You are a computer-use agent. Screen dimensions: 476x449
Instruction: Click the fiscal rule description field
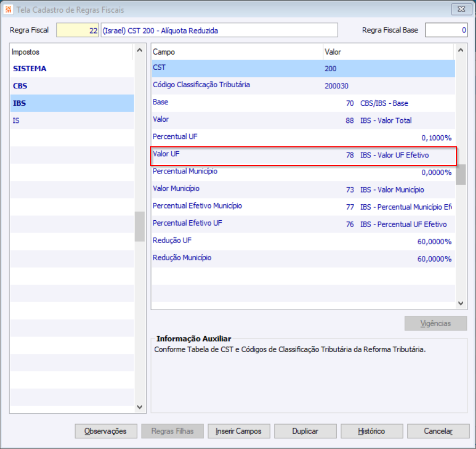click(219, 30)
